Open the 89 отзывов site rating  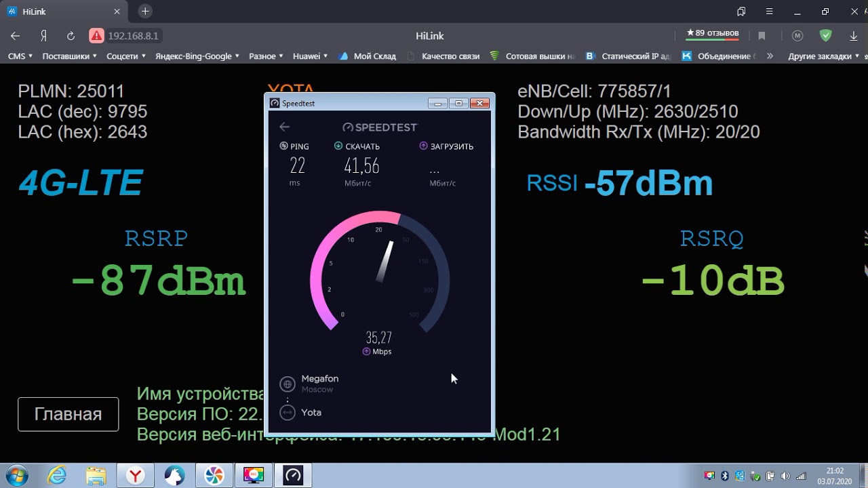pyautogui.click(x=712, y=34)
